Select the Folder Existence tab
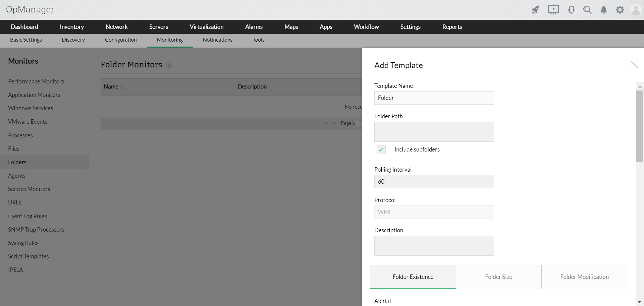This screenshot has width=644, height=306. pos(413,277)
